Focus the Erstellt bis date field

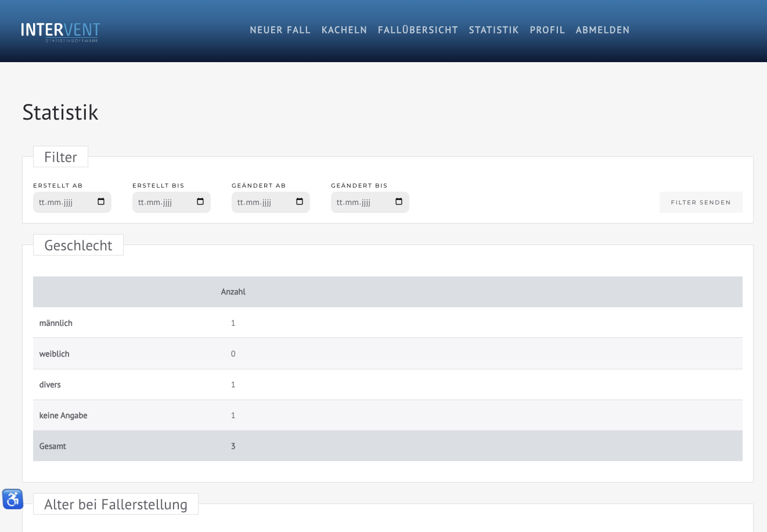(162, 203)
